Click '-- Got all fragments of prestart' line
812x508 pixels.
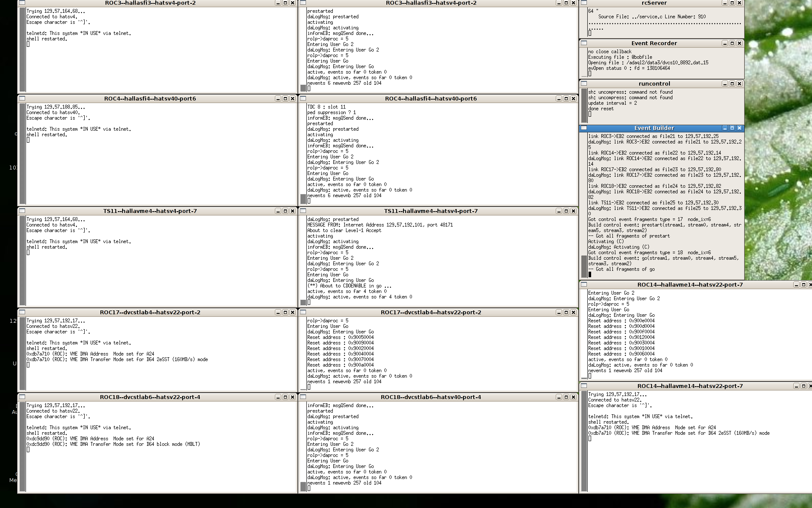629,236
